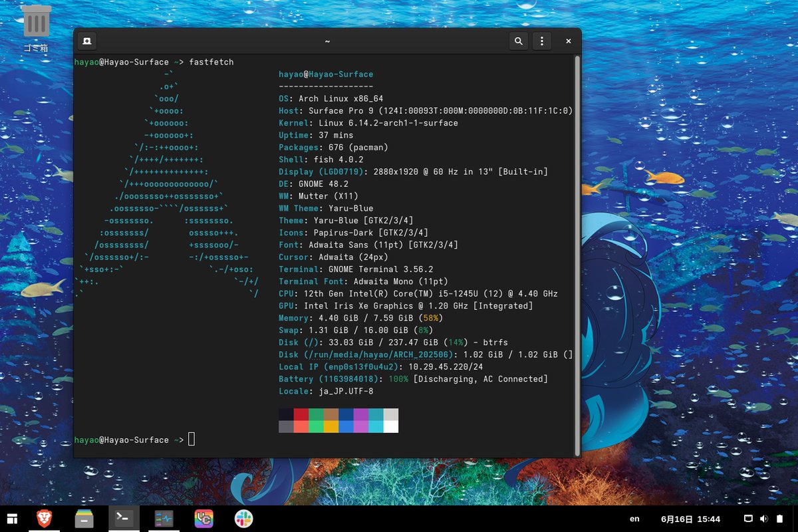Click the volume speaker tray icon

(x=763, y=519)
